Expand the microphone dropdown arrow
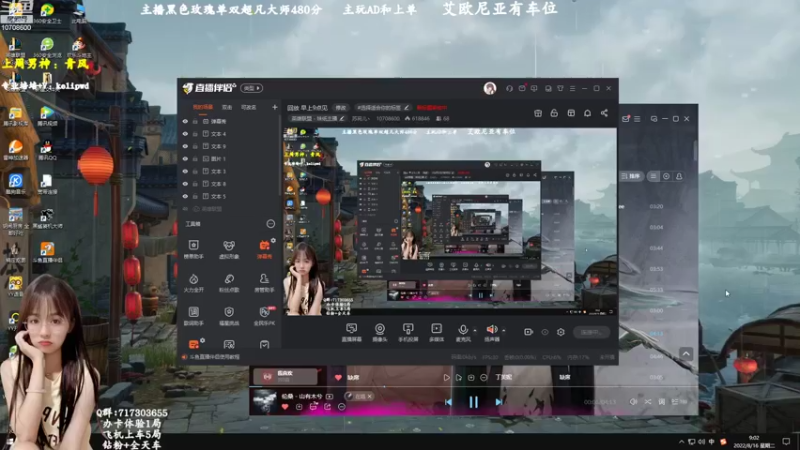 point(474,330)
